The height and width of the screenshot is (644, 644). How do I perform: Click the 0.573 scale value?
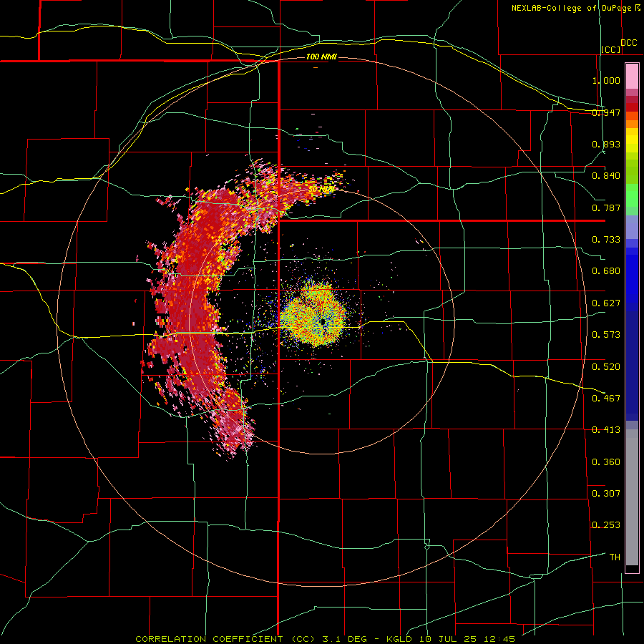coord(606,335)
